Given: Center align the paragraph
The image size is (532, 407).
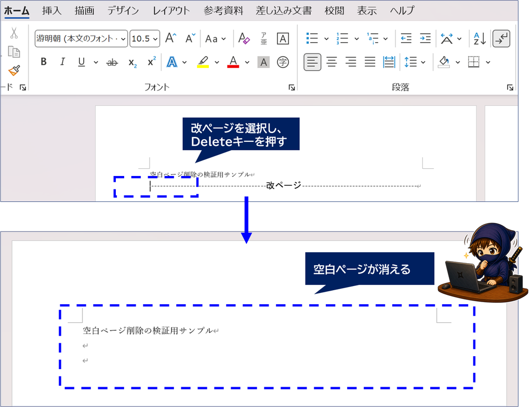Looking at the screenshot, I should tap(331, 62).
